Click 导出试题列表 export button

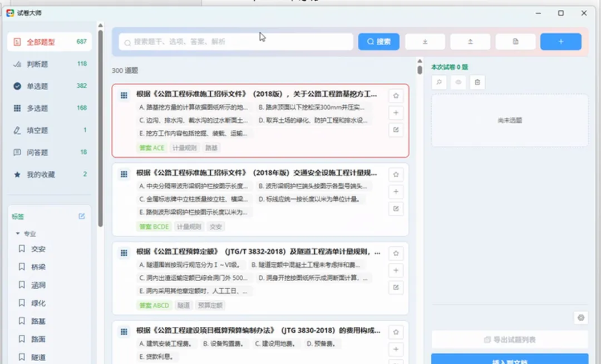coord(510,340)
